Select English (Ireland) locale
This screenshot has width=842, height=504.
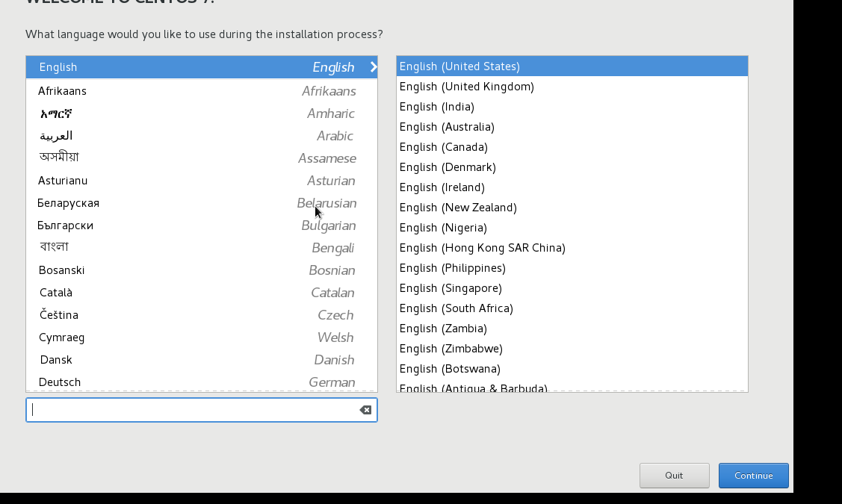coord(572,187)
